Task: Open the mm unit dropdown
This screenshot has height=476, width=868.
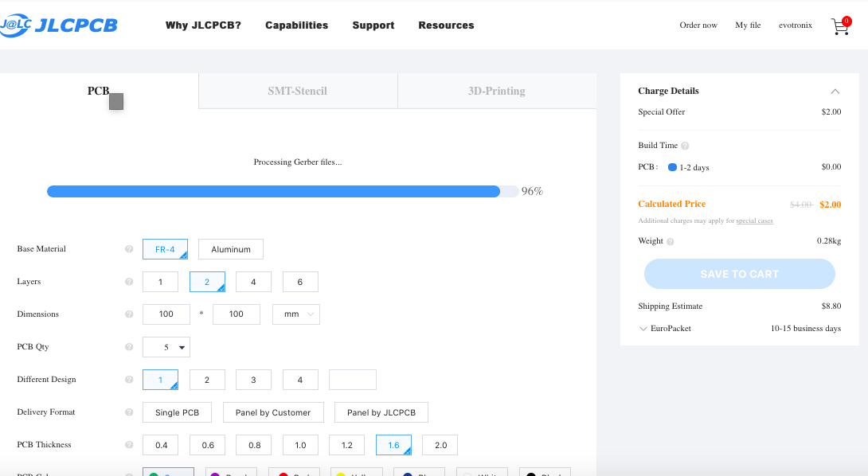Action: click(x=296, y=314)
